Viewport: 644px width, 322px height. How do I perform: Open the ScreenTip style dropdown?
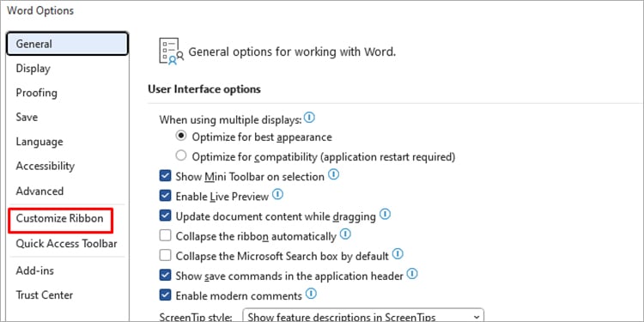[363, 316]
